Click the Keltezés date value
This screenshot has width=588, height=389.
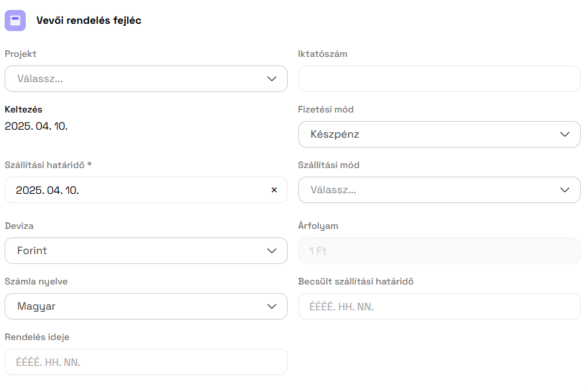tap(36, 126)
